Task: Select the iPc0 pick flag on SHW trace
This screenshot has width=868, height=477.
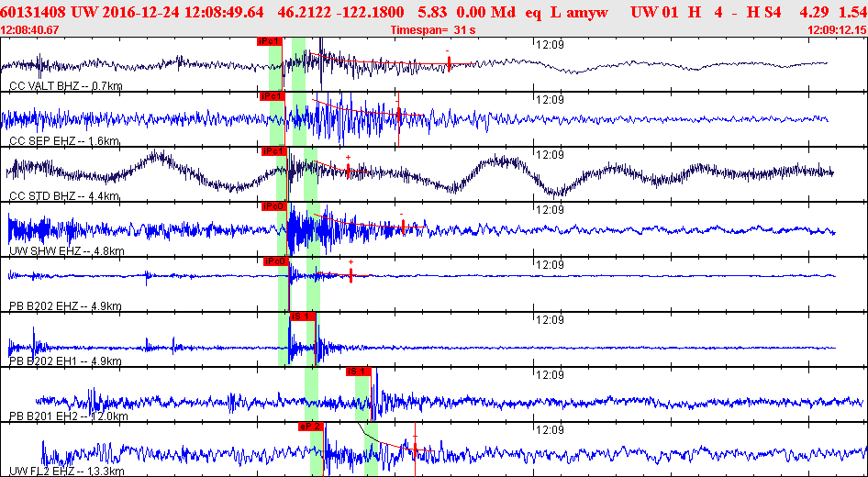Action: 274,206
